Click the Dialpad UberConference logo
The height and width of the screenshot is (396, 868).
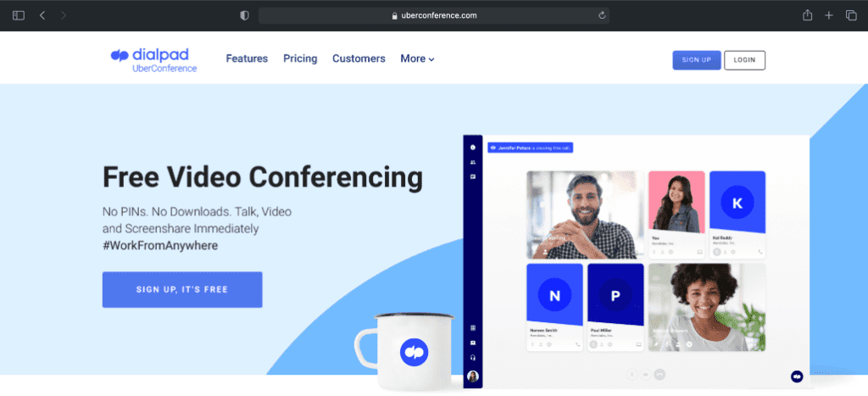click(x=154, y=60)
